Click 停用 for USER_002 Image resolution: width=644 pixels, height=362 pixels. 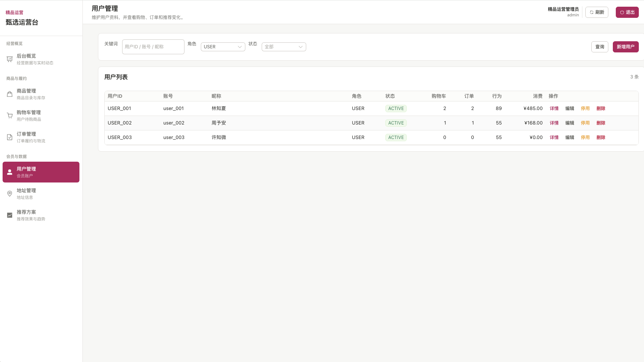[x=585, y=123]
